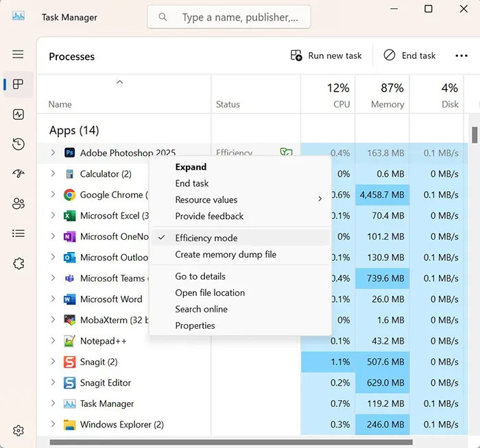
Task: Open the Details page in sidebar
Action: 19,234
